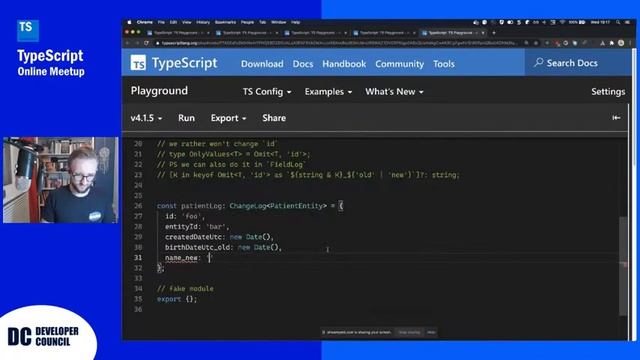Click the Chrome profile avatar icon
Screen dimensions: 640x360
click(x=621, y=43)
